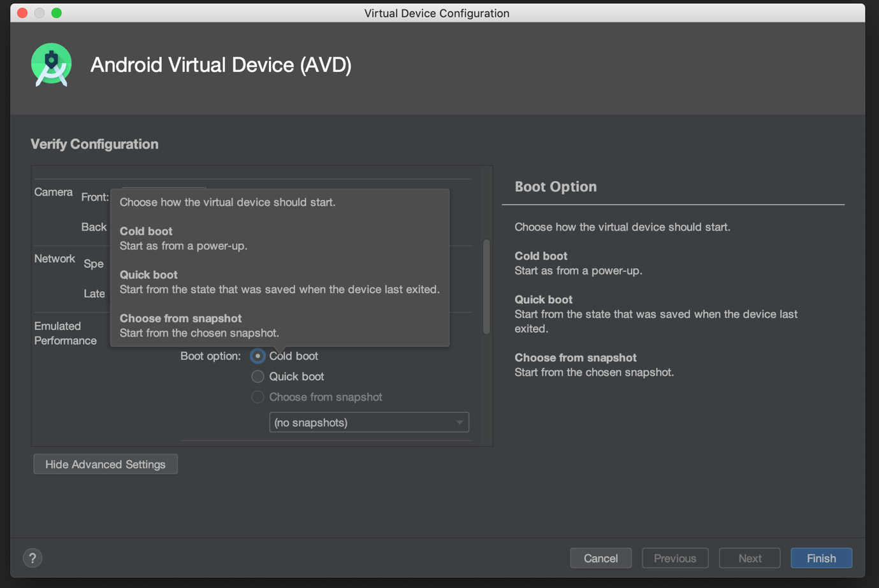Click the Network section label
The image size is (879, 588).
[x=55, y=259]
